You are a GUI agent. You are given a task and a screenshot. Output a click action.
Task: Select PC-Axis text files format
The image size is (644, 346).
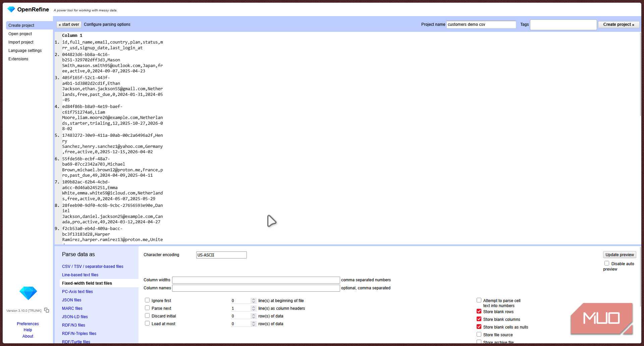pos(77,292)
